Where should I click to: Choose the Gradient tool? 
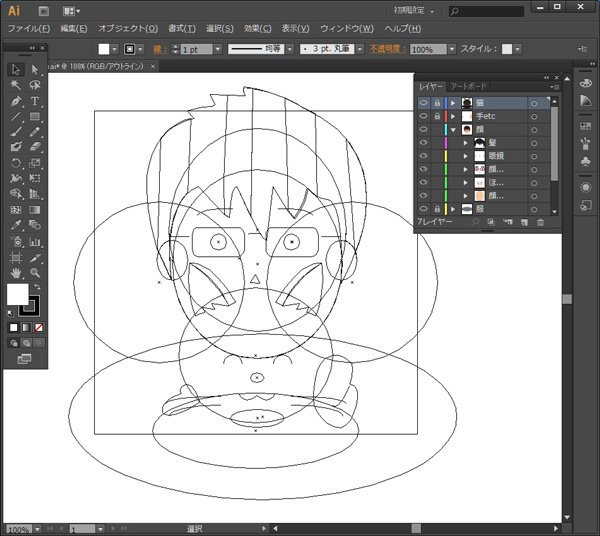(35, 210)
